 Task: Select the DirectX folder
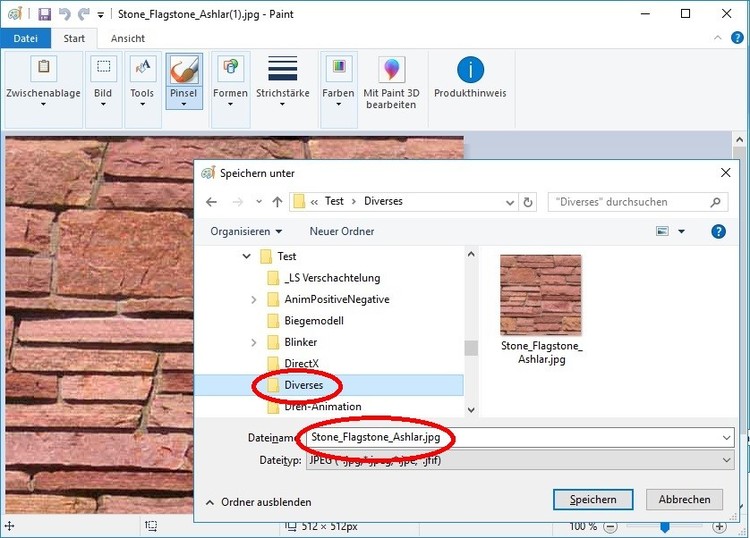click(301, 363)
